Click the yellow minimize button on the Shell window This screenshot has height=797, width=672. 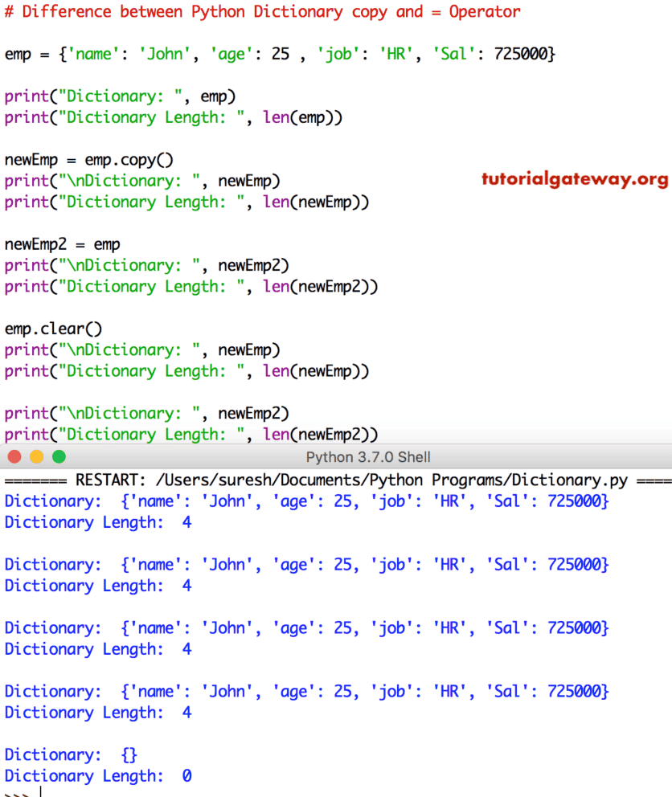[36, 456]
